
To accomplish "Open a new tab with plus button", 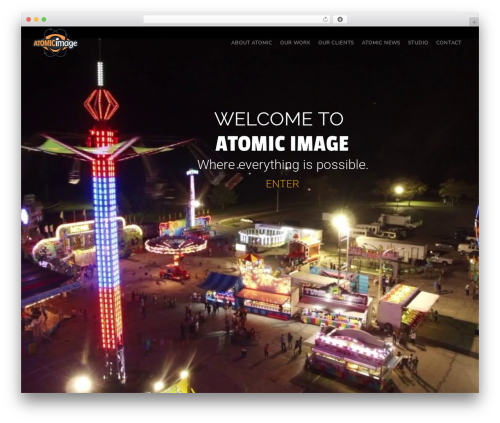I will (474, 22).
